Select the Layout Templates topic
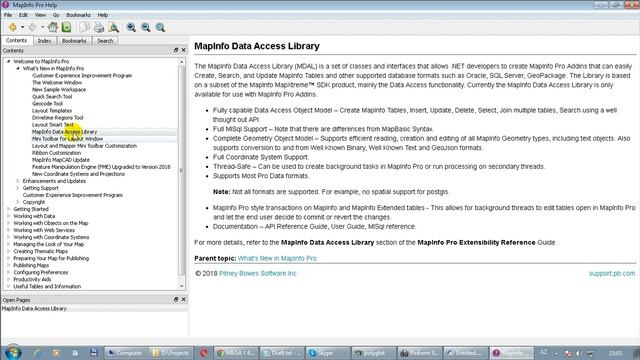Screen dimensions: 640x360 [52, 111]
